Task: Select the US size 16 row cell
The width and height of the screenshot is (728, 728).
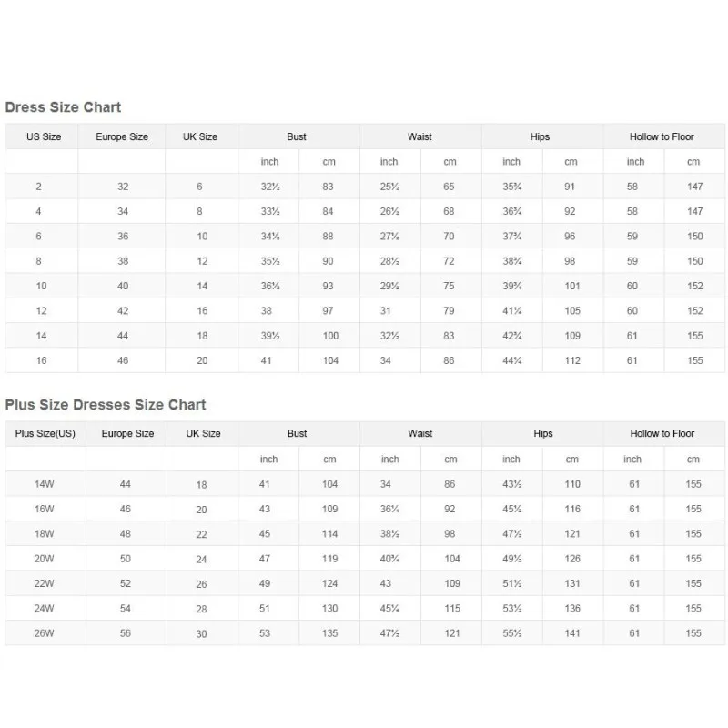Action: tap(41, 360)
